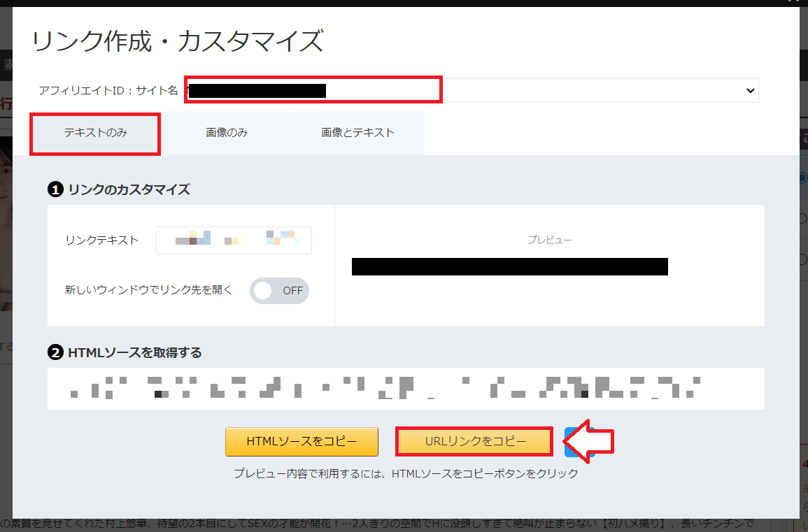This screenshot has height=532, width=808.
Task: Enable 新しいウィンドウでリンク先を開く toggle
Action: tap(279, 291)
